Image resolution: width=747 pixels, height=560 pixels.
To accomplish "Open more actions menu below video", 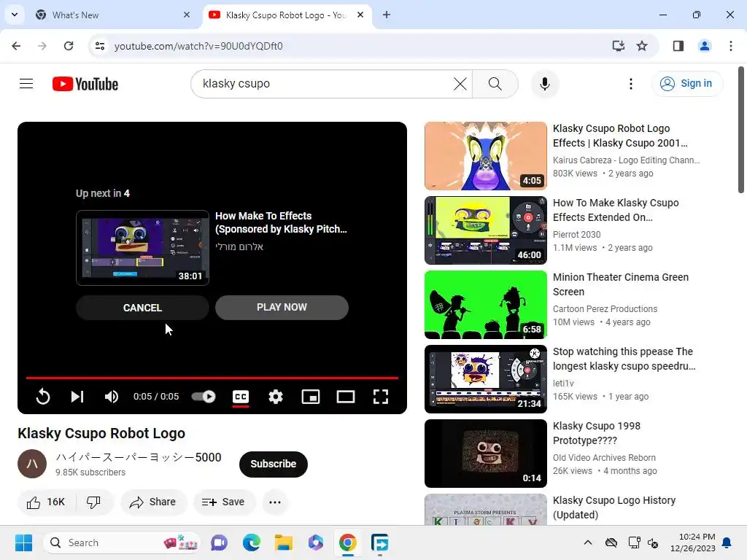I will [275, 502].
